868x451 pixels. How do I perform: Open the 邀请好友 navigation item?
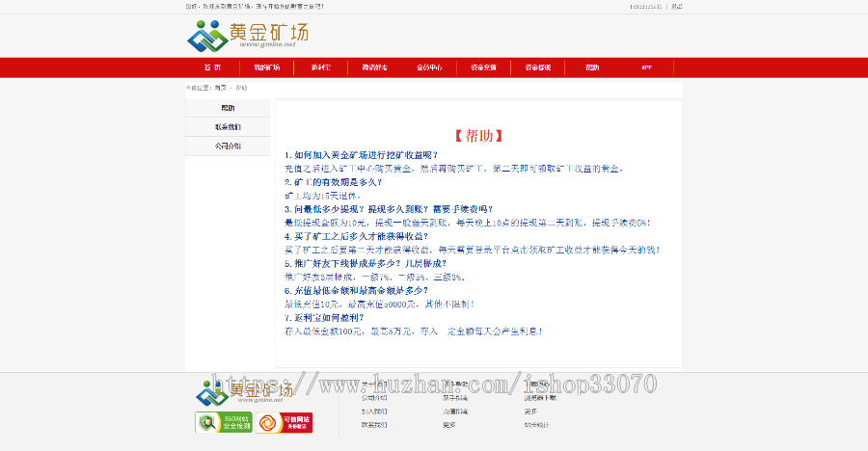[x=375, y=67]
